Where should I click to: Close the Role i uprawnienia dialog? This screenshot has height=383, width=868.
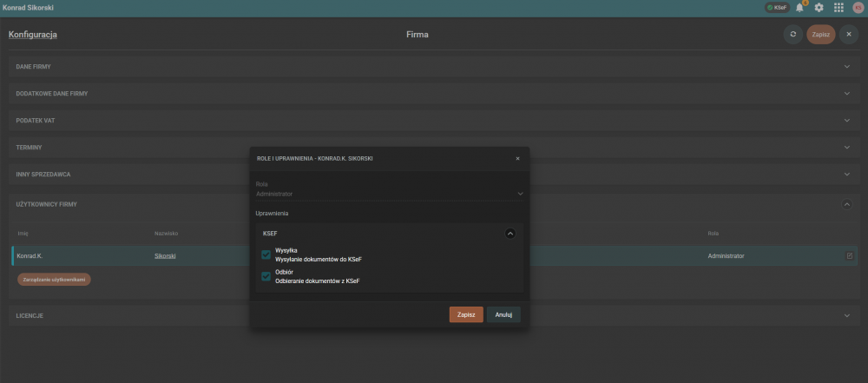pos(517,159)
